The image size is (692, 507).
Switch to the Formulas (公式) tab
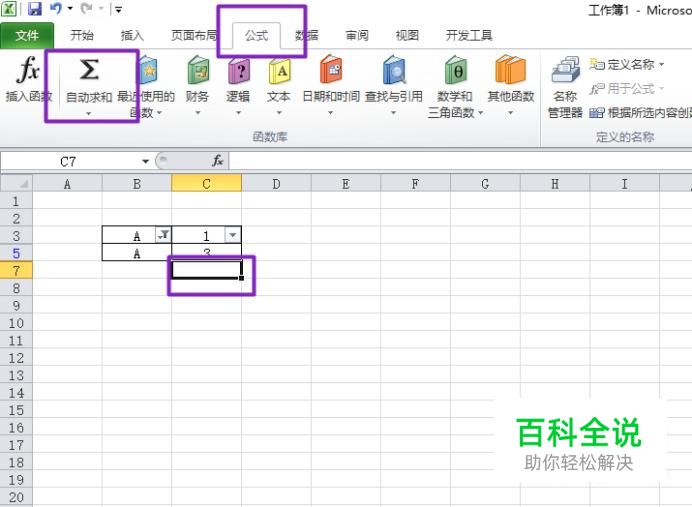pos(256,35)
